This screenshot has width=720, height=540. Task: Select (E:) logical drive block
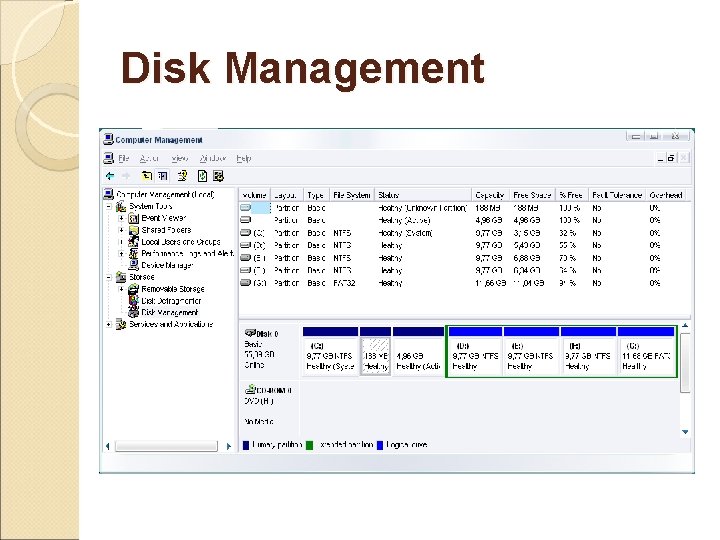531,351
